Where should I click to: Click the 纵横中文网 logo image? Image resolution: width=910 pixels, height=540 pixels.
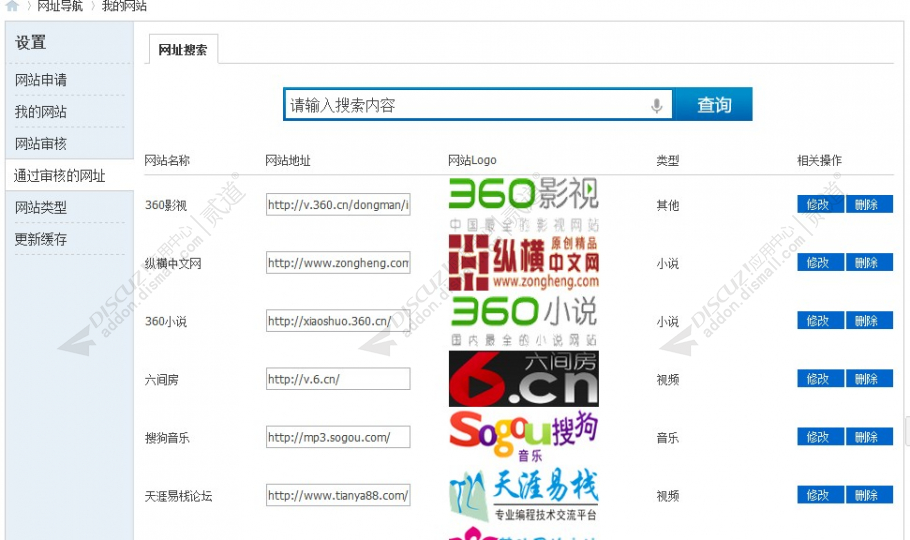click(524, 262)
